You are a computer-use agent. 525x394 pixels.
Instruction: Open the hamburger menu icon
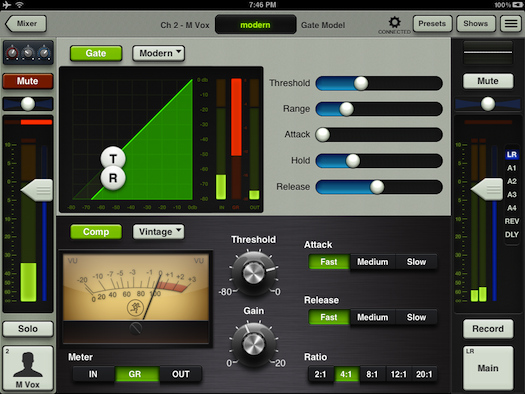511,23
